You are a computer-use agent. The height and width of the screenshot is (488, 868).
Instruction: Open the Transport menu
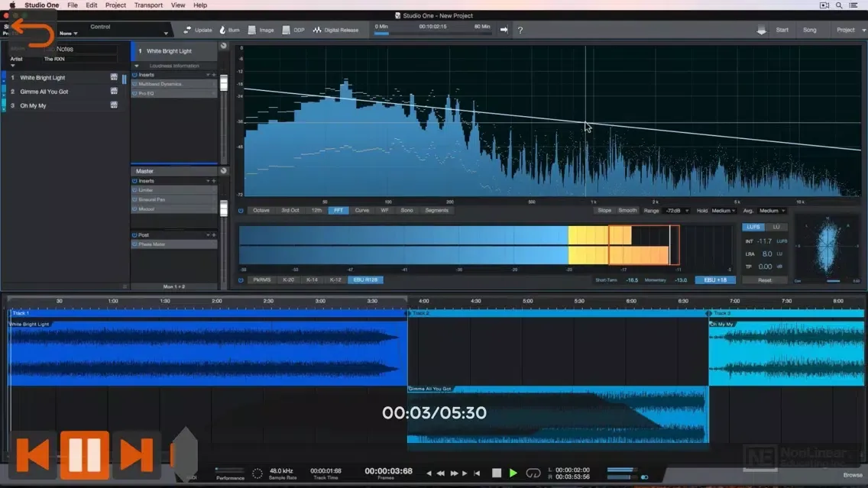148,5
